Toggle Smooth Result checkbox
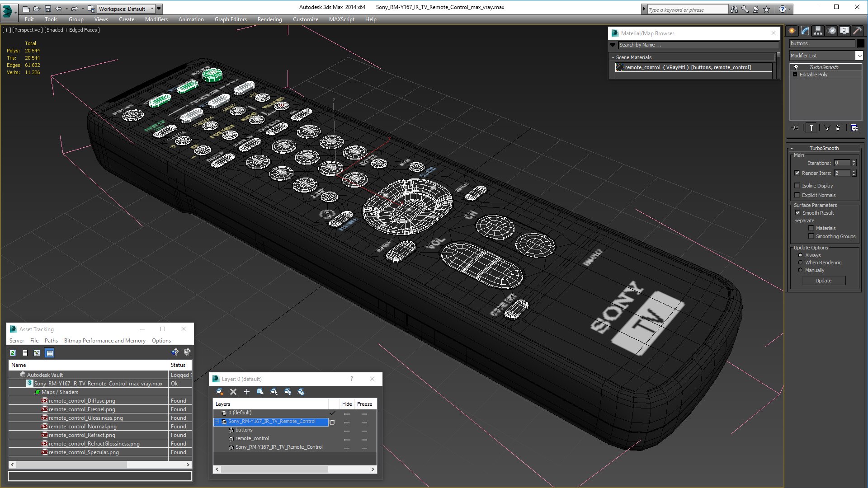The image size is (868, 488). tap(798, 213)
